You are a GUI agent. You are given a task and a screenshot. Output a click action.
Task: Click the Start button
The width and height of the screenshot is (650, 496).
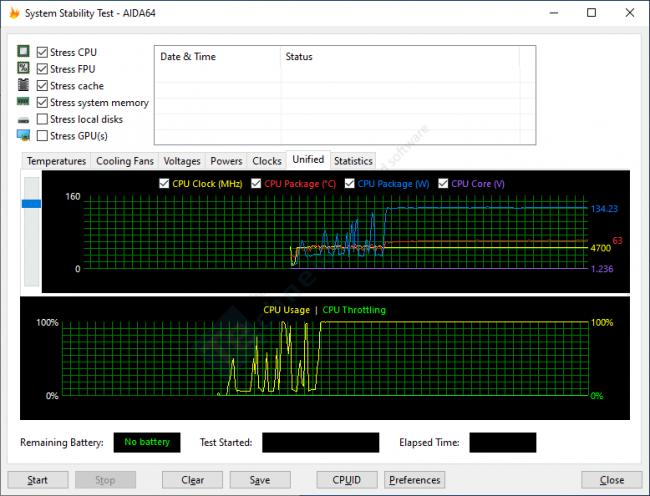(x=38, y=480)
